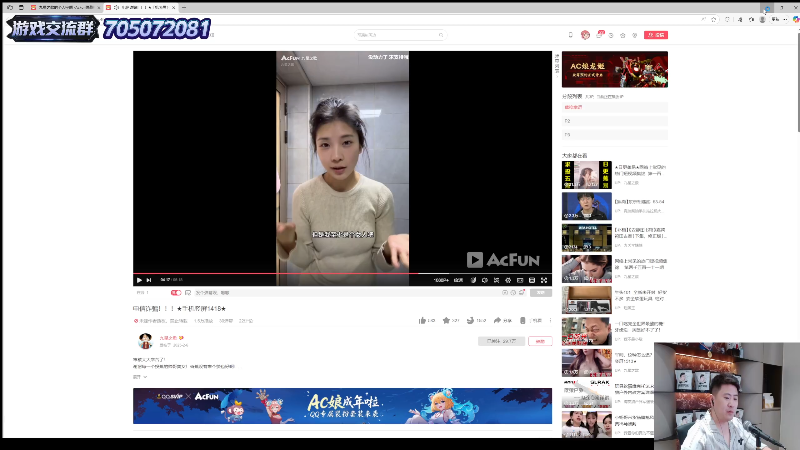Close the active browser tab
Image resolution: width=800 pixels, height=450 pixels.
[173, 8]
